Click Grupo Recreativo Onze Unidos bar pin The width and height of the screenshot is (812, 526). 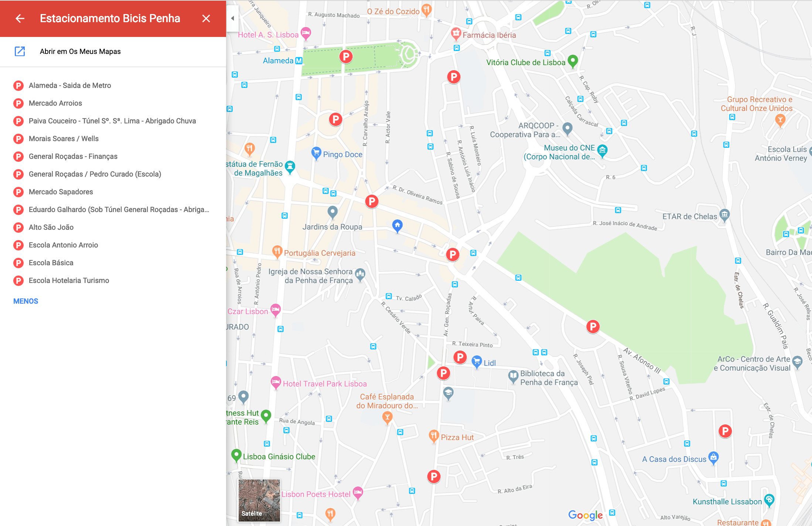pyautogui.click(x=780, y=120)
